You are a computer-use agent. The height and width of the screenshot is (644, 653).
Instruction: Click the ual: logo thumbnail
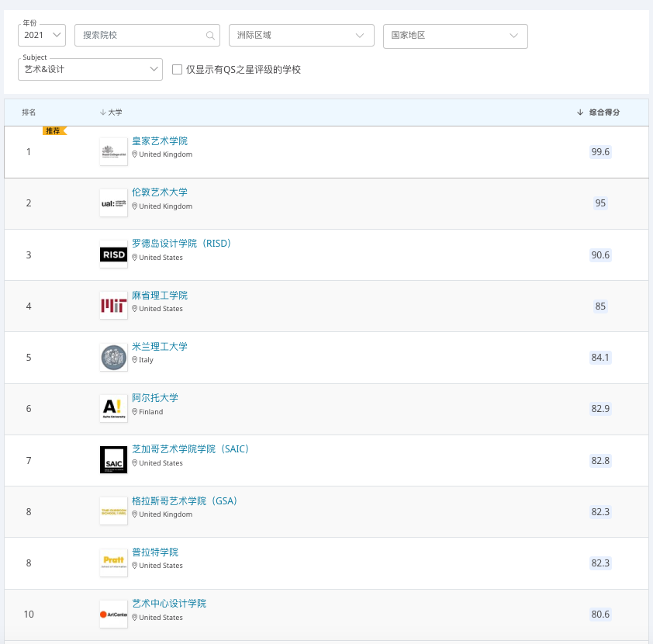pos(114,203)
